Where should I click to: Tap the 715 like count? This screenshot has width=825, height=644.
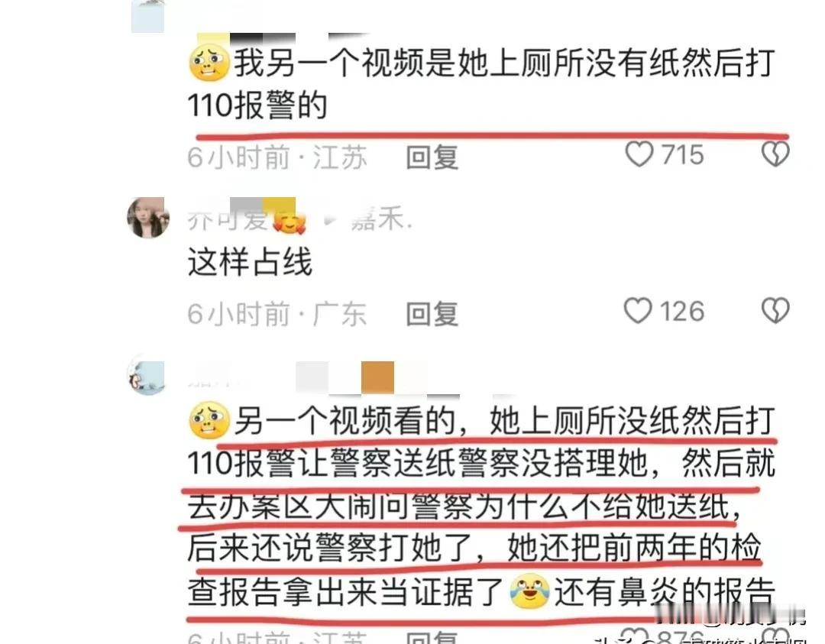coord(682,154)
